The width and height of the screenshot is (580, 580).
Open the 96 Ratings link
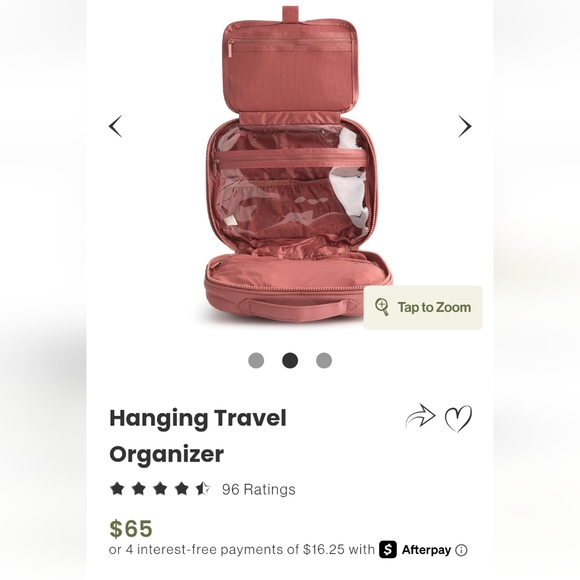[x=259, y=489]
